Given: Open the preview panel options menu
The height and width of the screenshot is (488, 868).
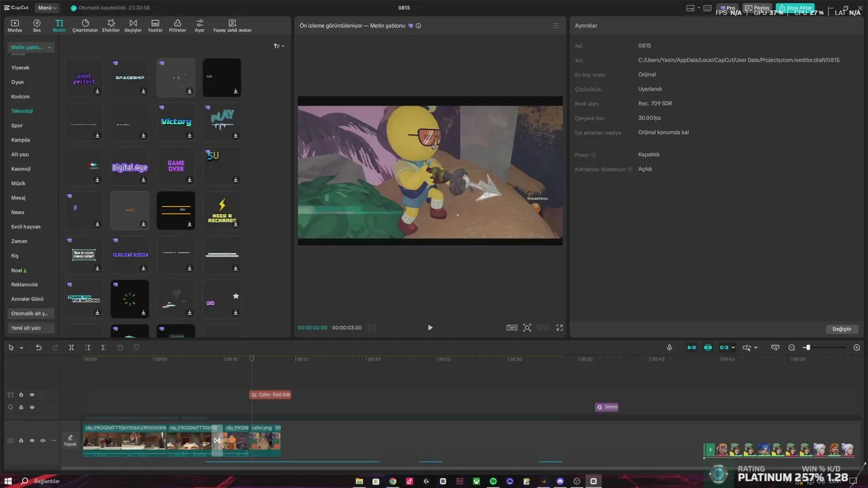Looking at the screenshot, I should pyautogui.click(x=556, y=26).
